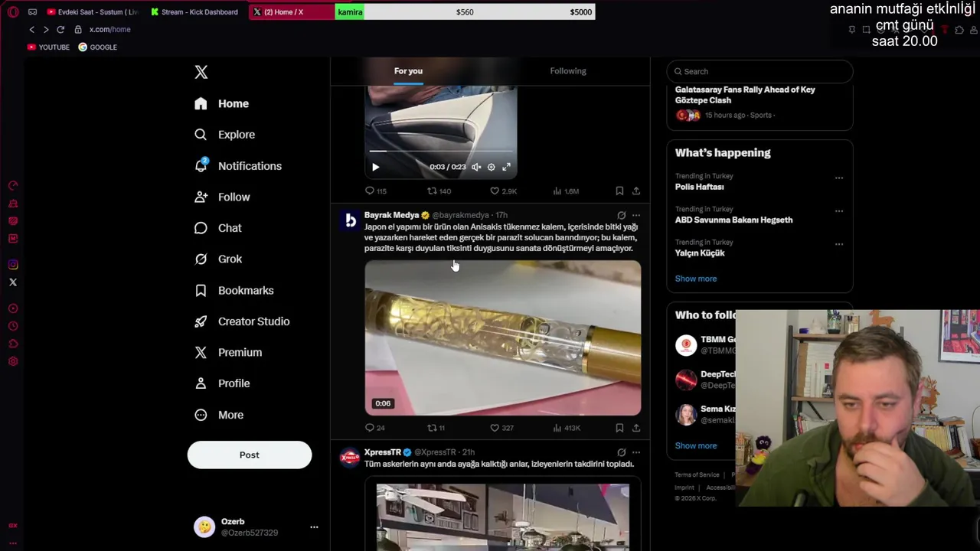Viewport: 980px width, 551px height.
Task: Open Opera sidebar settings gear
Action: pos(13,361)
